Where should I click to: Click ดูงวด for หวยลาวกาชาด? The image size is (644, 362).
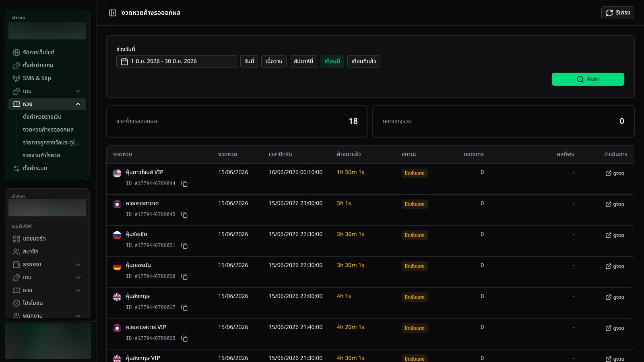(x=615, y=204)
